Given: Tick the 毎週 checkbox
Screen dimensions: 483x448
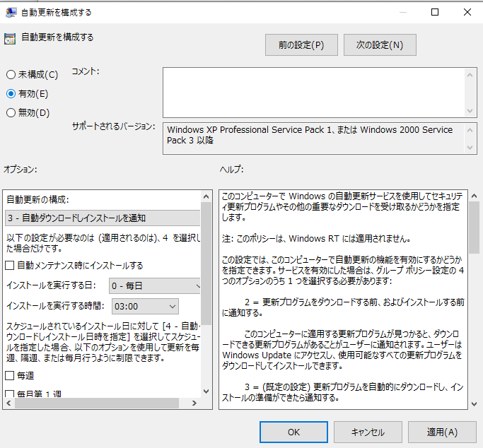Looking at the screenshot, I should pyautogui.click(x=11, y=375).
